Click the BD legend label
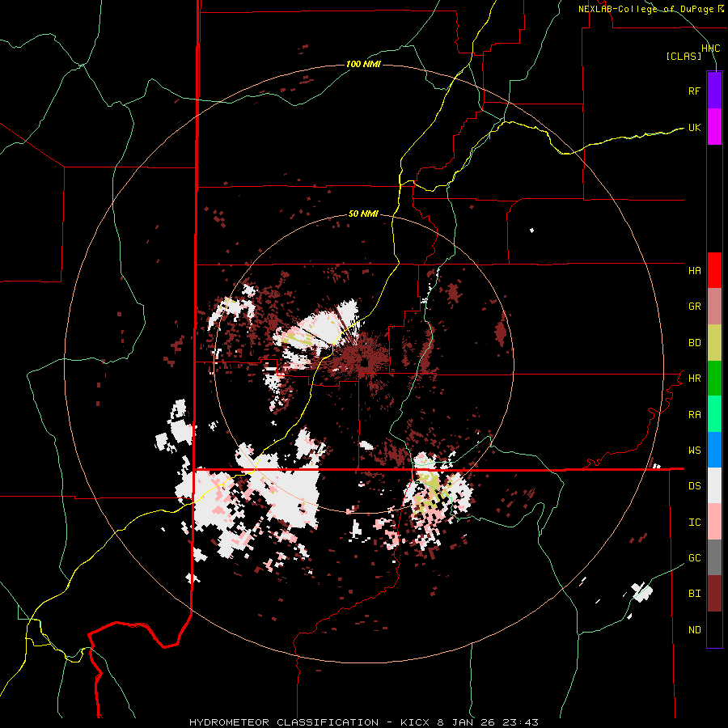The image size is (728, 728). (694, 343)
